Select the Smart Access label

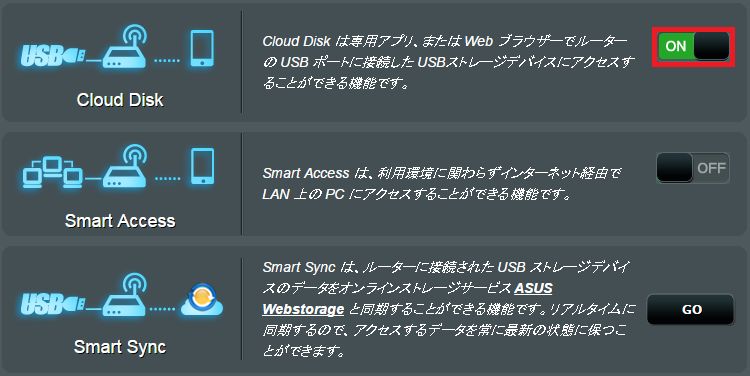pyautogui.click(x=120, y=221)
